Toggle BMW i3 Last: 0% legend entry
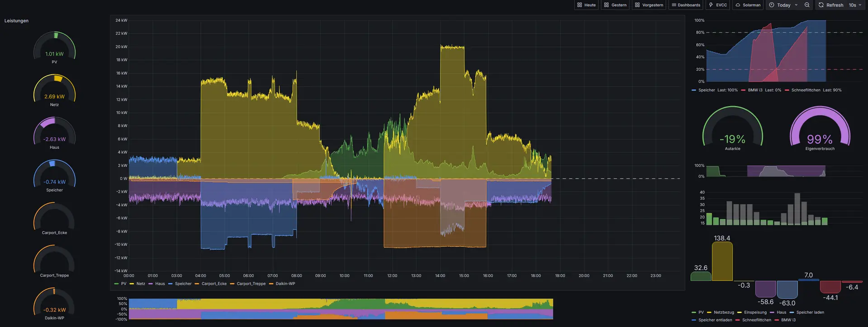Screen dimensions: 868x327 point(761,90)
